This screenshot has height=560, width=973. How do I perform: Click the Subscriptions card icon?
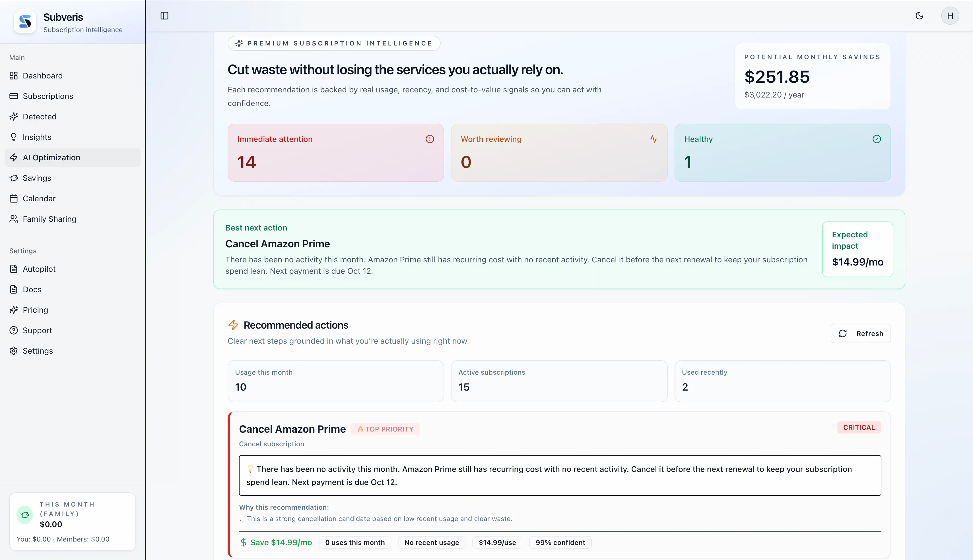pos(13,96)
